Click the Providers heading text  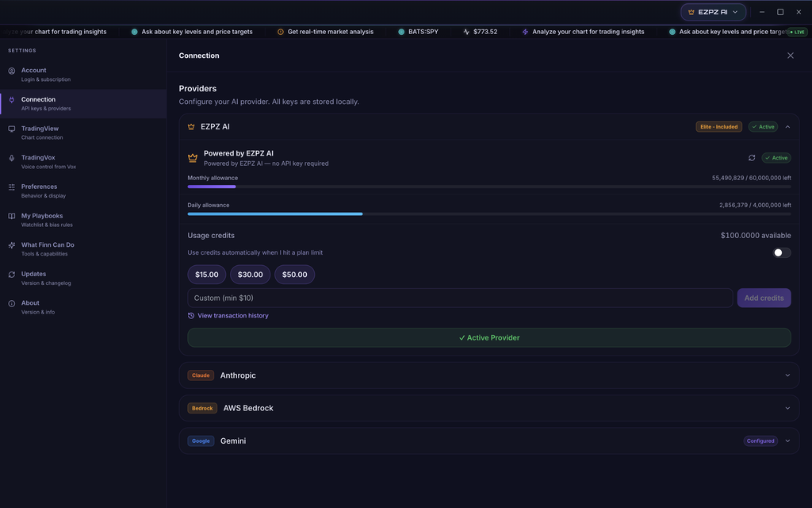(x=197, y=89)
